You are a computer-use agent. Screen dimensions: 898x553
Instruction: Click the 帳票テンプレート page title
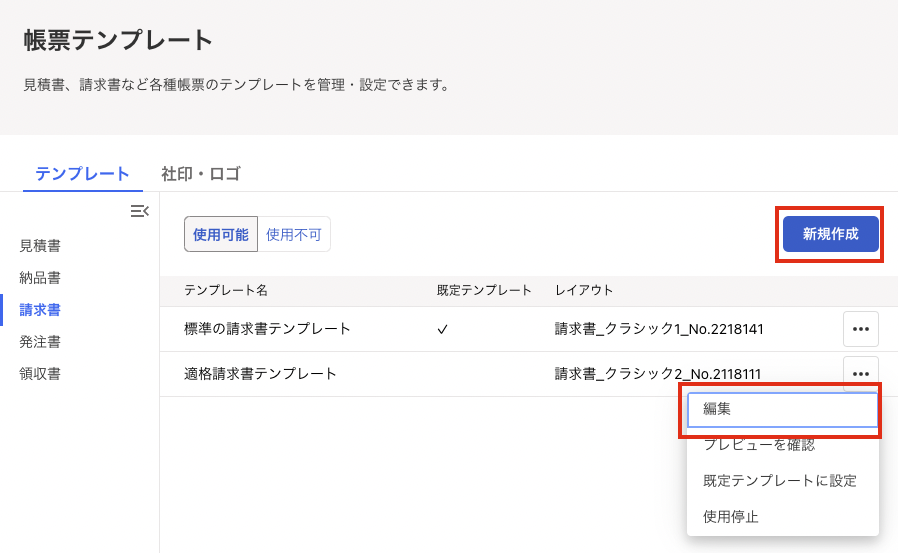118,40
